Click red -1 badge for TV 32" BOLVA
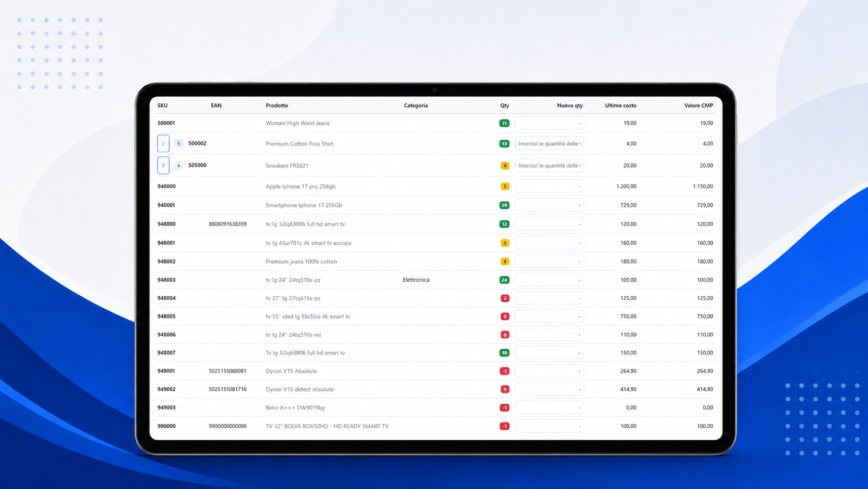The height and width of the screenshot is (489, 868). click(504, 426)
